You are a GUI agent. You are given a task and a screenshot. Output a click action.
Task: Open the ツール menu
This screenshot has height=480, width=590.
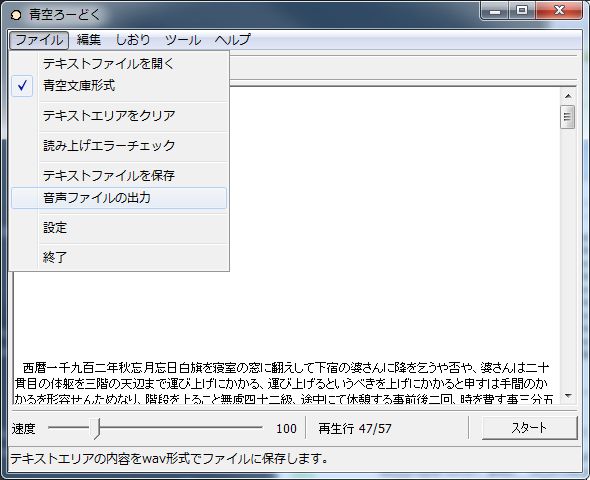[183, 40]
